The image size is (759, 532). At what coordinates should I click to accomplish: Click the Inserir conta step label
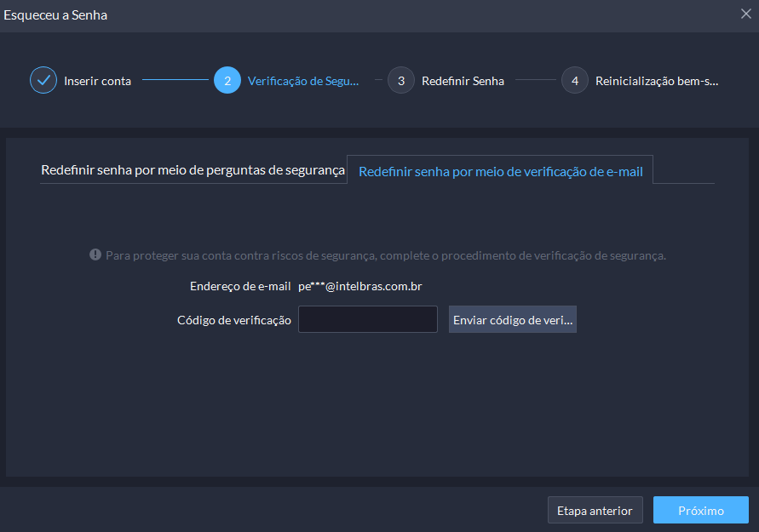tap(98, 81)
